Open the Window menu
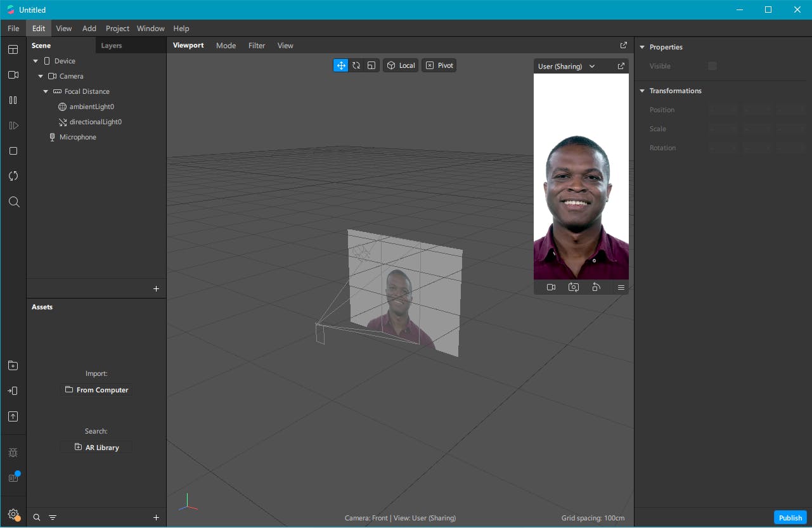Viewport: 812px width, 528px height. click(x=151, y=29)
